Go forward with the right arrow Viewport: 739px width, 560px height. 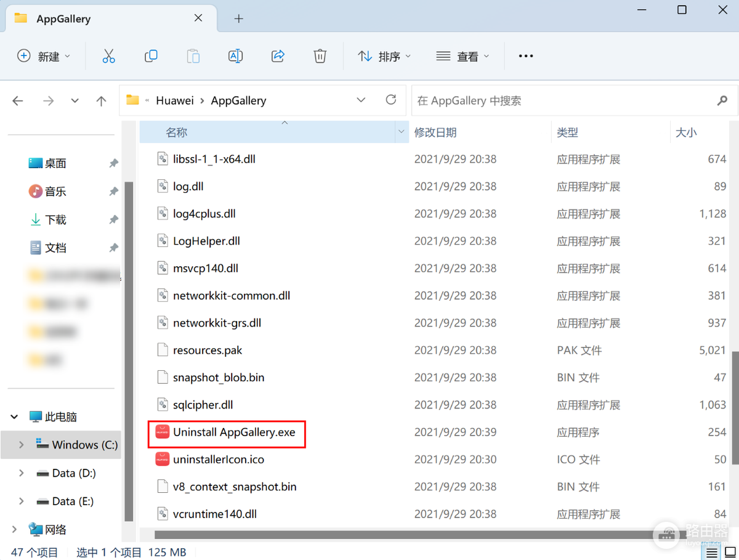click(x=48, y=100)
